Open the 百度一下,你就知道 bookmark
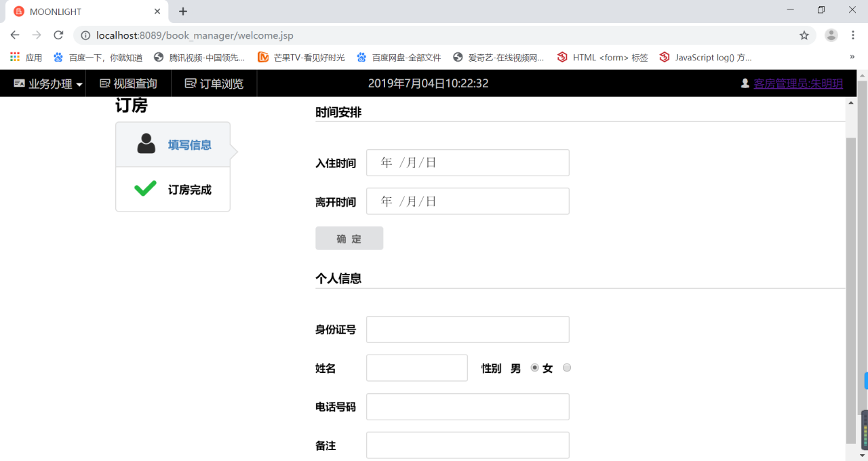This screenshot has height=461, width=868. click(x=98, y=58)
